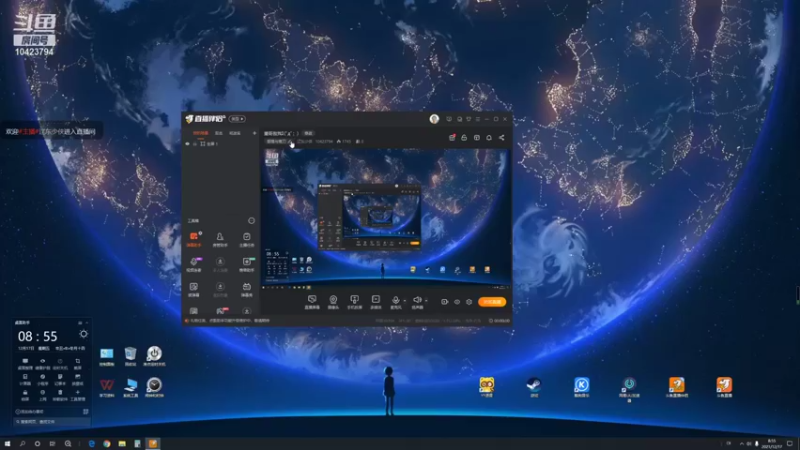
Task: Open the calendar icon with red dot
Action: click(452, 138)
